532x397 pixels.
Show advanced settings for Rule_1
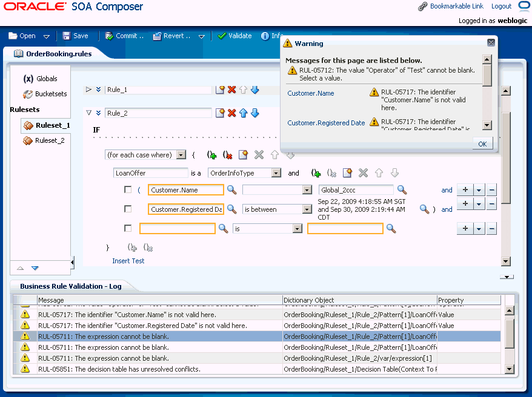98,90
